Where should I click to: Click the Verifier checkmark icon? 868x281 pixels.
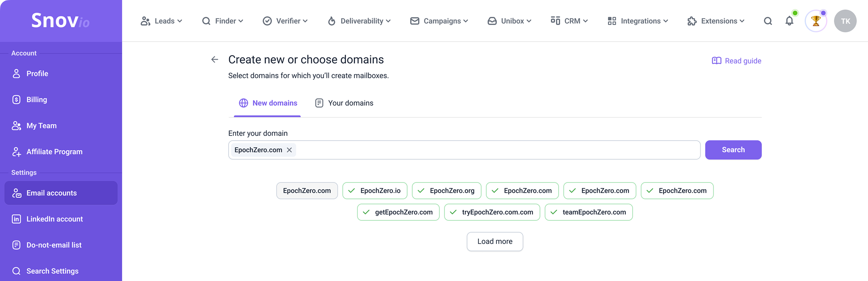(x=267, y=21)
